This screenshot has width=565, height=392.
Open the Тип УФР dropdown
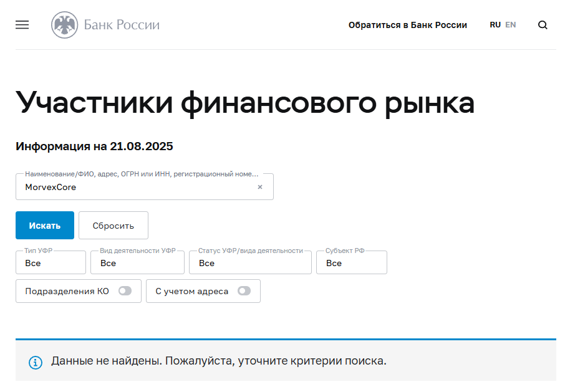pos(51,262)
